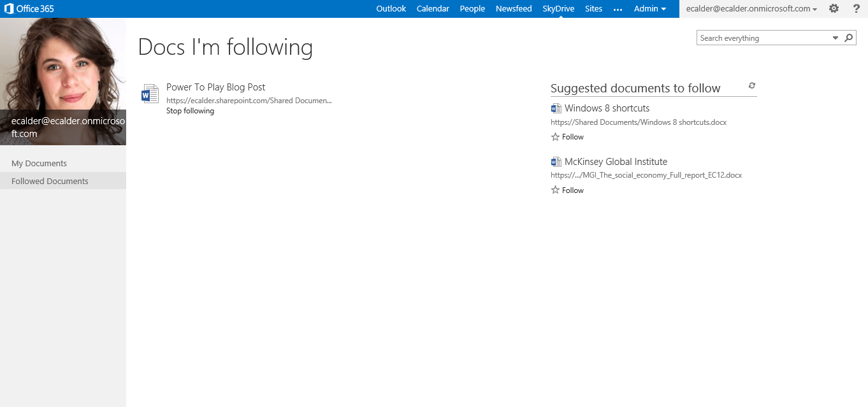This screenshot has width=868, height=407.
Task: Click the star under Windows 8 shortcuts
Action: coord(555,137)
